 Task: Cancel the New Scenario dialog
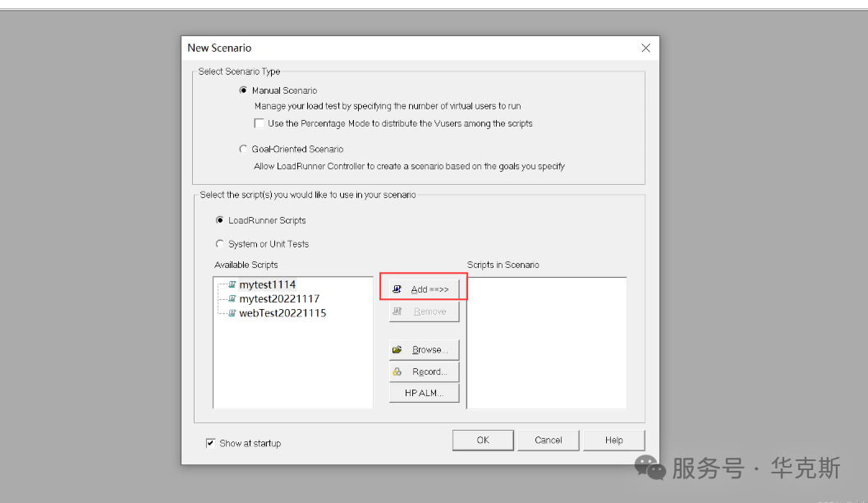pos(548,440)
